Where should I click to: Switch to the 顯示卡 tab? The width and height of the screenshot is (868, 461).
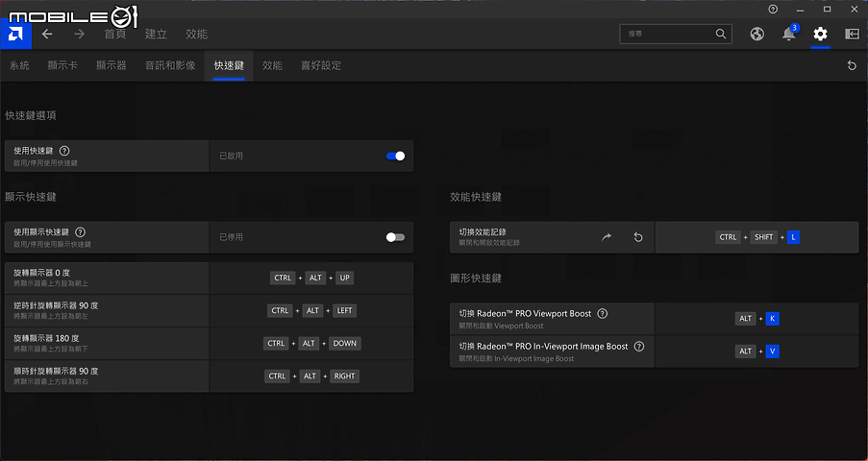pos(62,65)
